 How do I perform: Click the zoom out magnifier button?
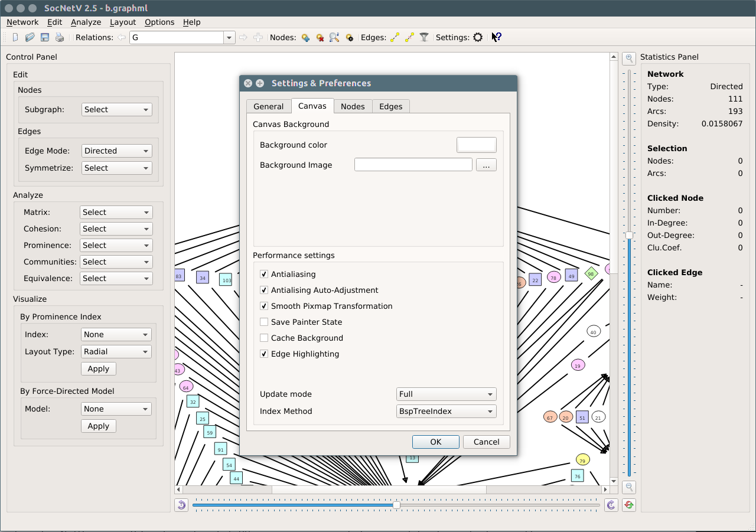tap(630, 487)
